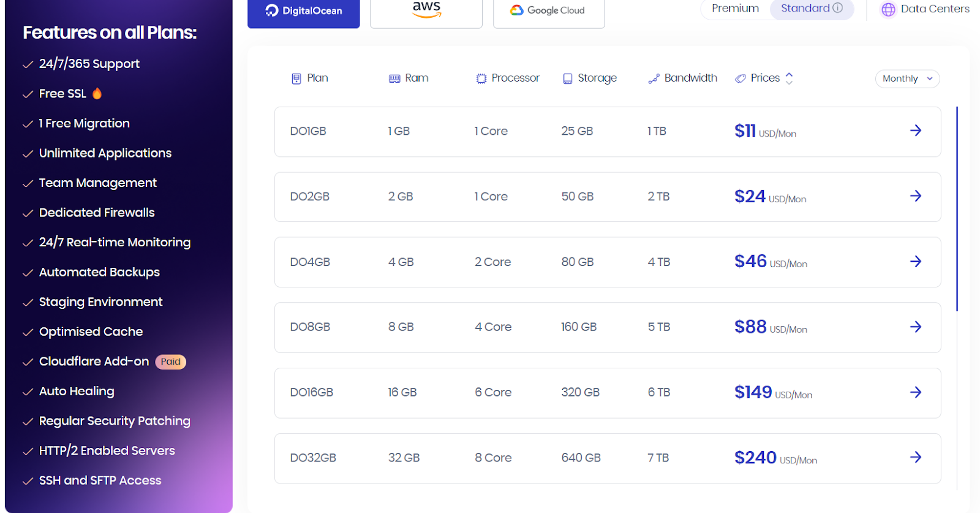
Task: Click the 640 GB storage value
Action: tap(581, 458)
